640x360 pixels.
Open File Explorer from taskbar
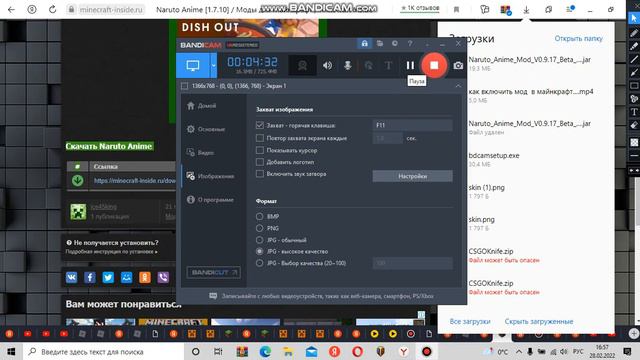click(288, 351)
